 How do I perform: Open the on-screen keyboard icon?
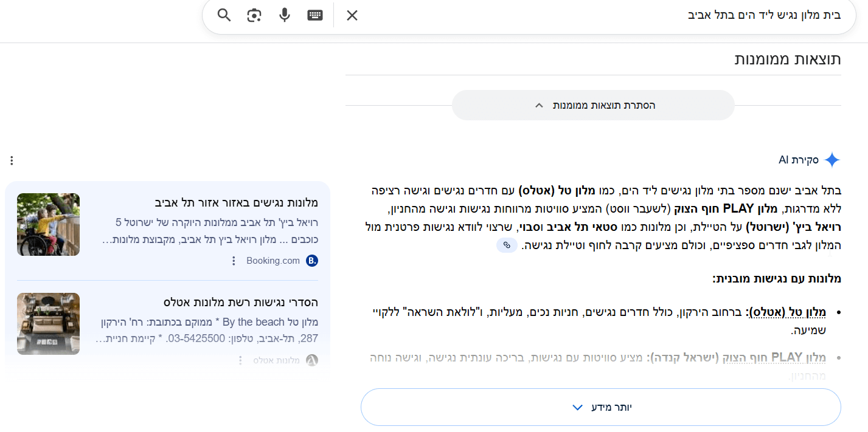point(315,15)
